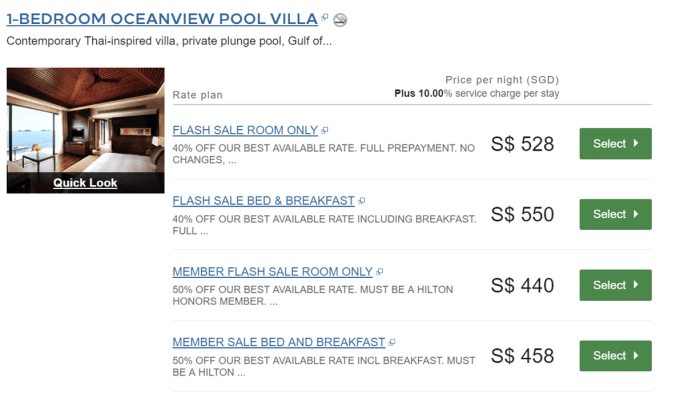Click the villa description text below title
Screen dimensions: 696x411
click(169, 41)
